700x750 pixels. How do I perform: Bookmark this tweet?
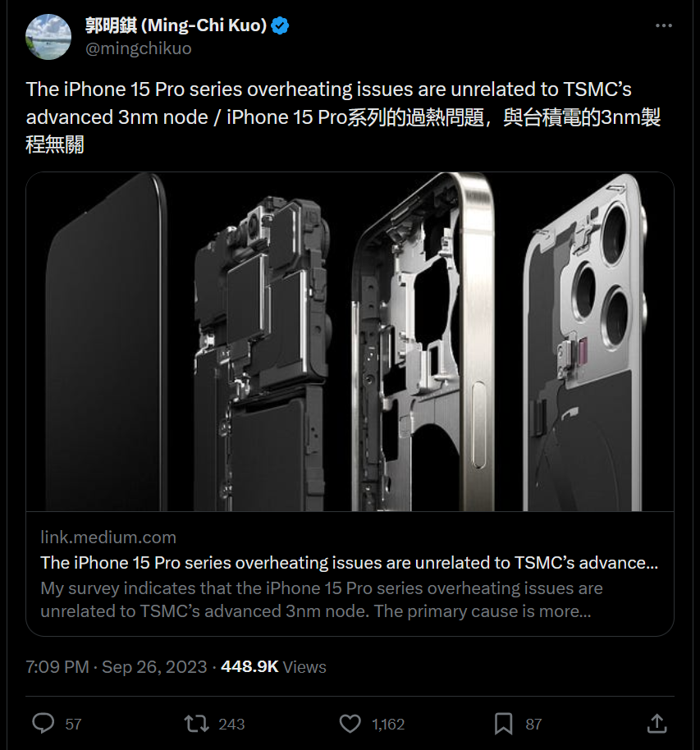coord(503,723)
